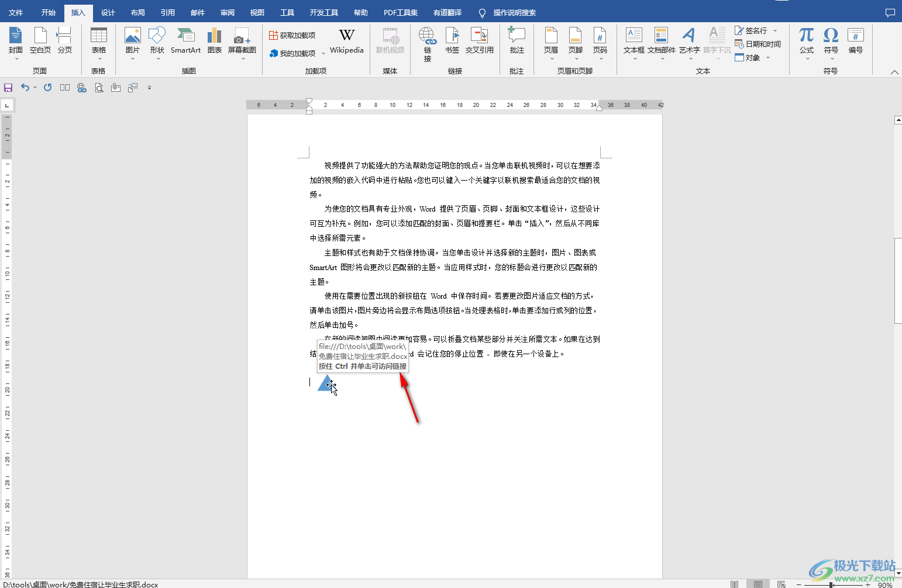Open the File (文件) tab
Image resolution: width=902 pixels, height=588 pixels.
point(16,12)
